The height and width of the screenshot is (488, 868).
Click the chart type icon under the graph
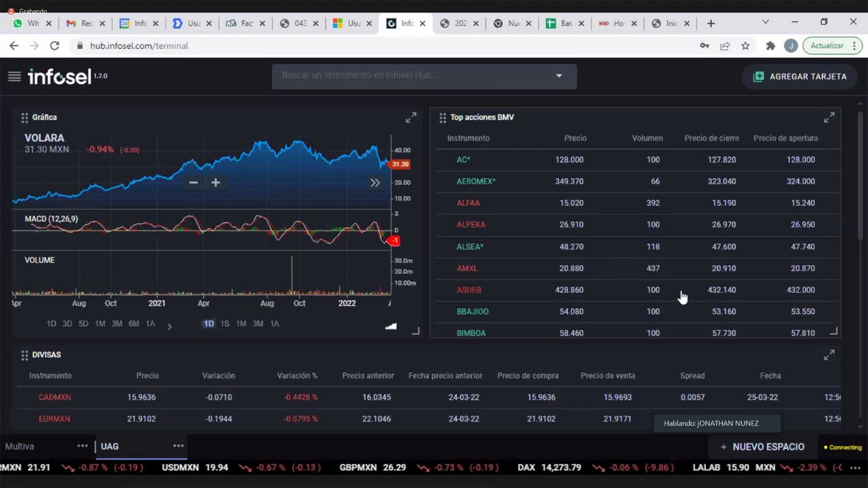click(391, 326)
